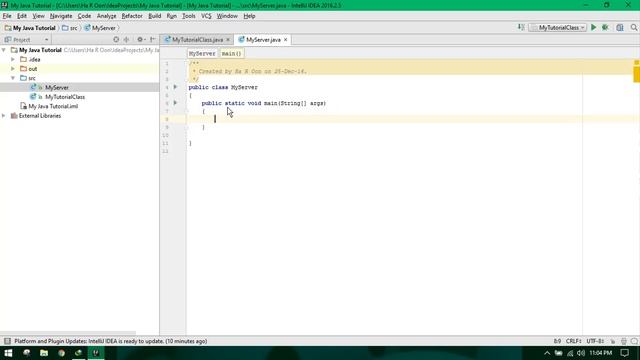Show hidden system tray icons

[547, 353]
